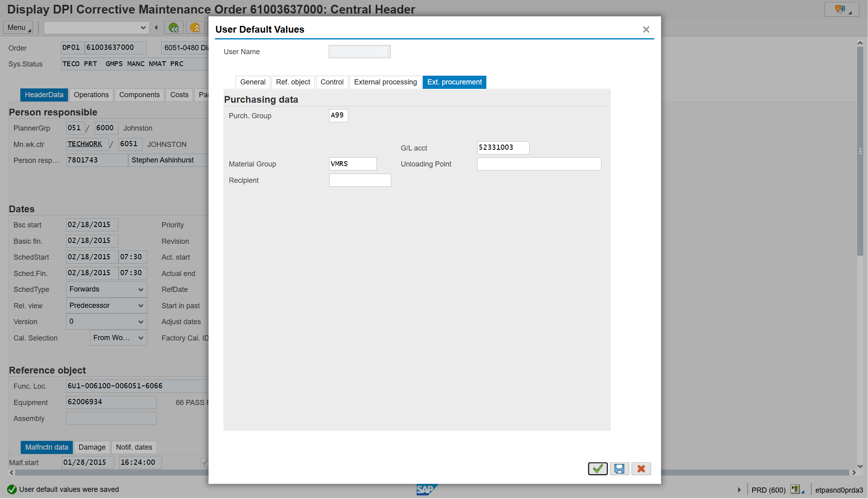Toggle the checkbox beside Malf.start time
This screenshot has height=499, width=868.
pos(204,462)
